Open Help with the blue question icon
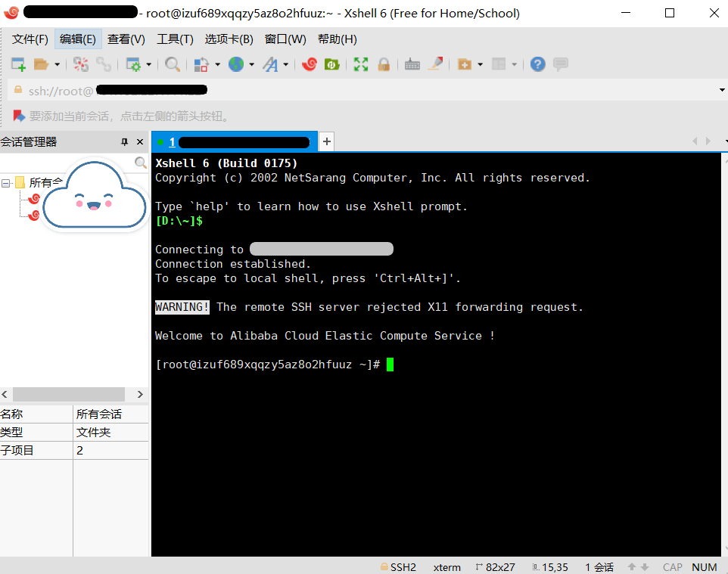Image resolution: width=728 pixels, height=574 pixels. pos(537,64)
